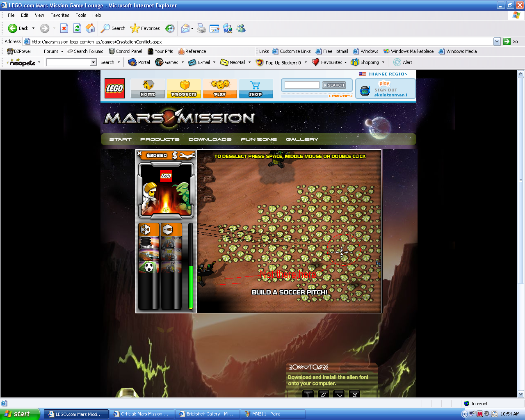This screenshot has height=420, width=525.
Task: Click the Back navigation button
Action: [x=18, y=28]
